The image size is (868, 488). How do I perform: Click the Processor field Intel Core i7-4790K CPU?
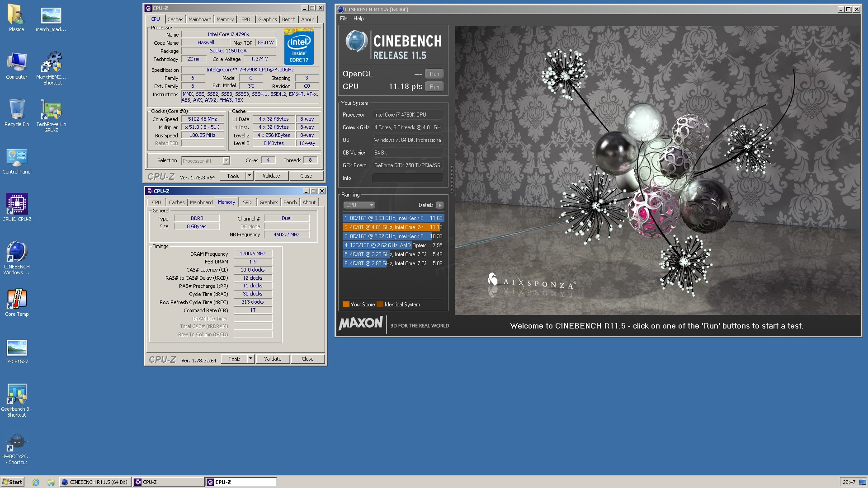click(407, 115)
